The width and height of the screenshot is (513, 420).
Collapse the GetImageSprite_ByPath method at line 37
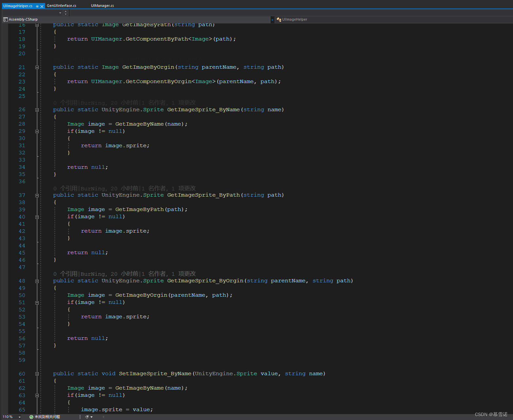37,196
